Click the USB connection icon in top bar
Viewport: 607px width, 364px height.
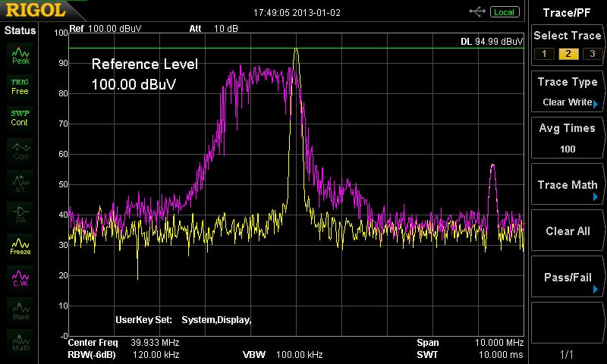pos(477,12)
